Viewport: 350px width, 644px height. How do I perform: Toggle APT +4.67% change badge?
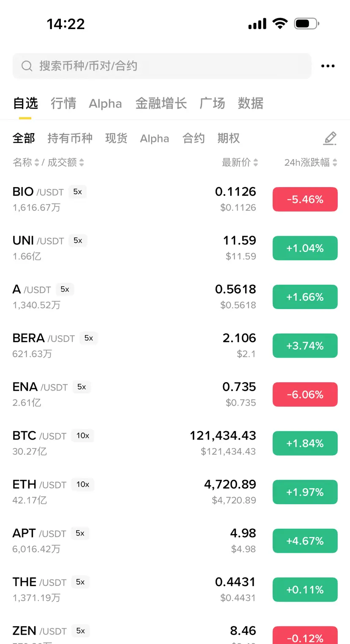pyautogui.click(x=305, y=541)
